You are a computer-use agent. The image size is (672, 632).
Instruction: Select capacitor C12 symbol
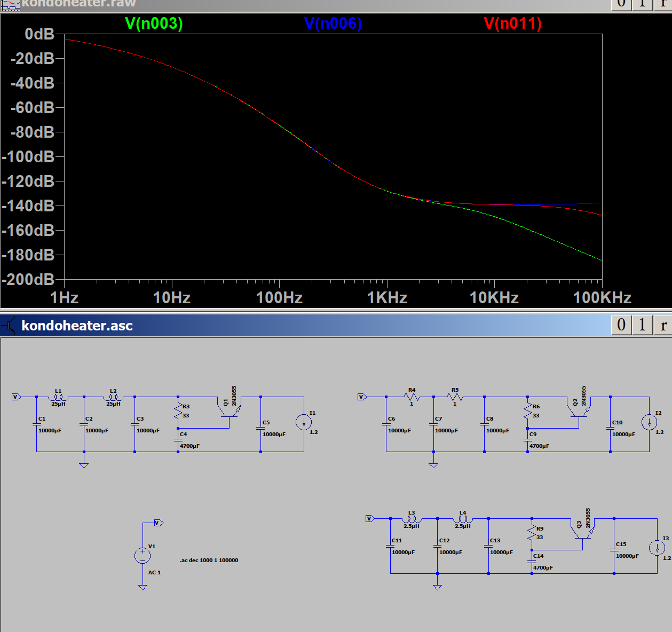pos(437,546)
